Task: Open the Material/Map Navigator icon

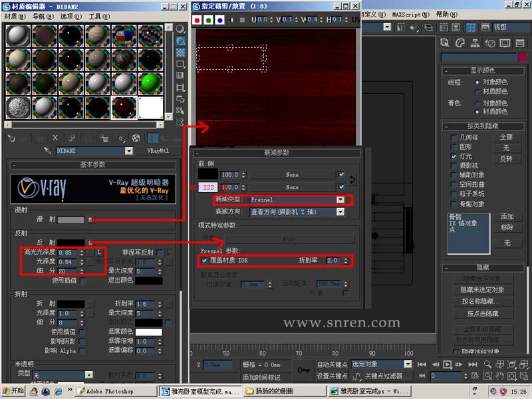Action: coord(180,122)
